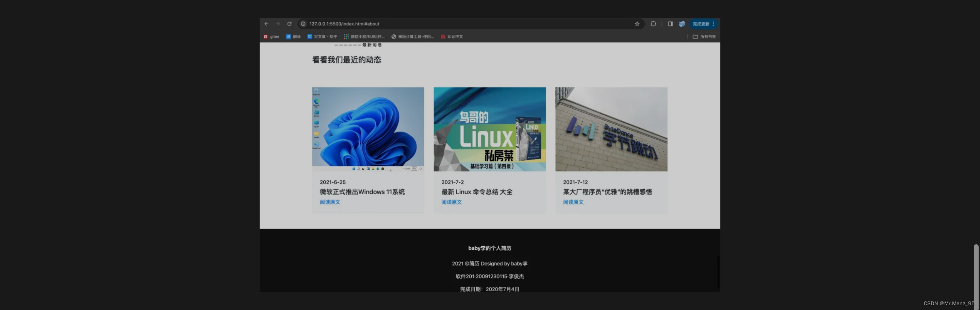Open the 翻译 bookmark

[x=293, y=36]
